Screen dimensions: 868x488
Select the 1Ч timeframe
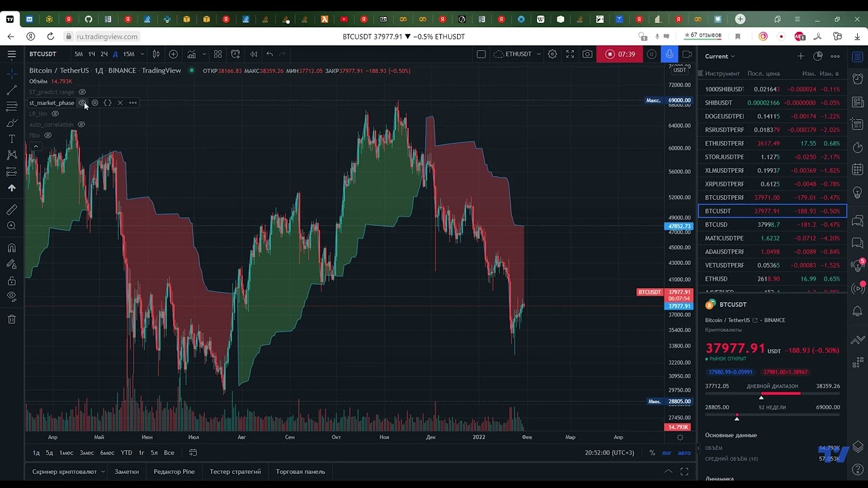coord(92,54)
